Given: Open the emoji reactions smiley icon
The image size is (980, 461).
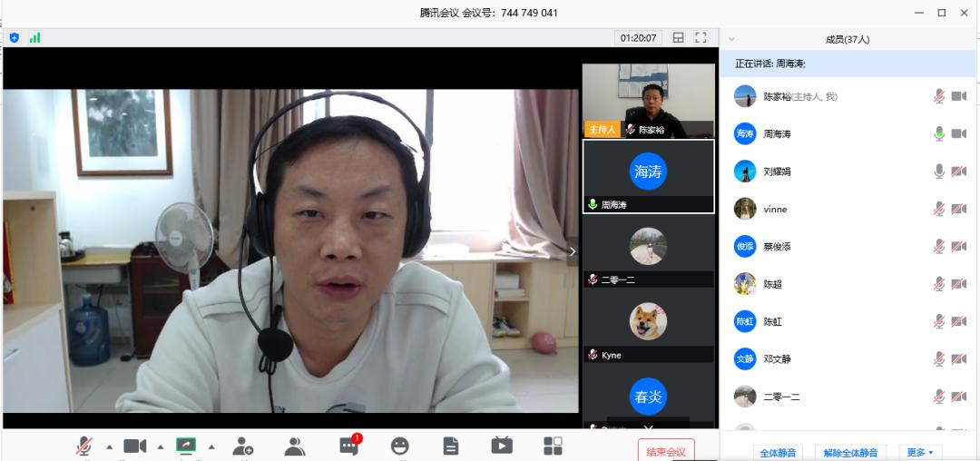Looking at the screenshot, I should 399,446.
